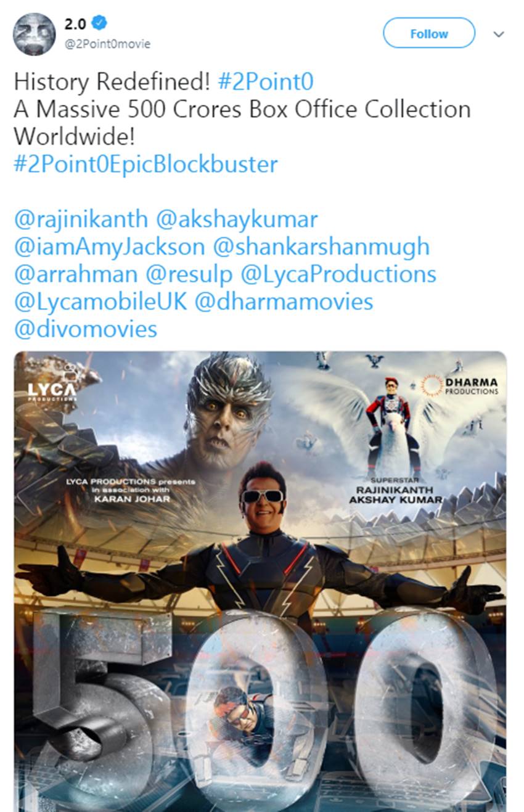Follow the 2.0 movie account
This screenshot has width=524, height=812.
click(428, 33)
